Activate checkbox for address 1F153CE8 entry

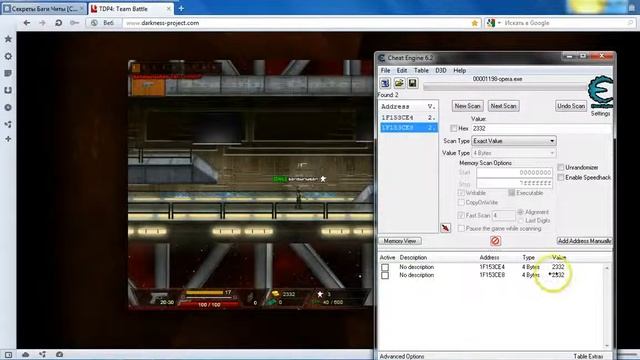click(x=385, y=276)
